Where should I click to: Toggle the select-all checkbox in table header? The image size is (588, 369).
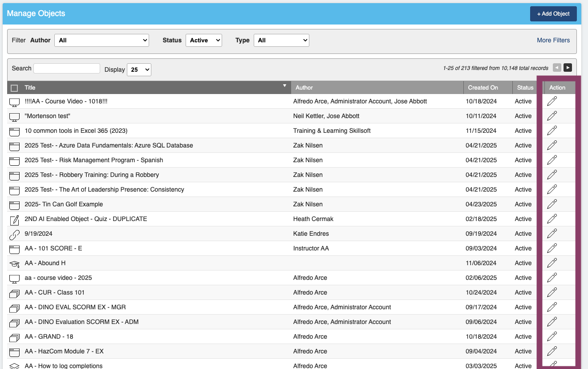[x=14, y=88]
